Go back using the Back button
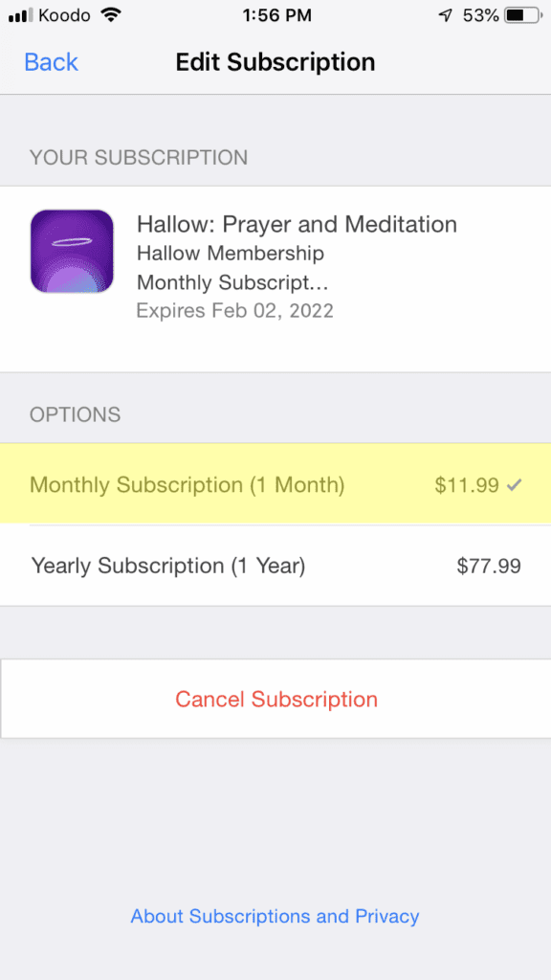Image resolution: width=551 pixels, height=980 pixels. coord(50,61)
